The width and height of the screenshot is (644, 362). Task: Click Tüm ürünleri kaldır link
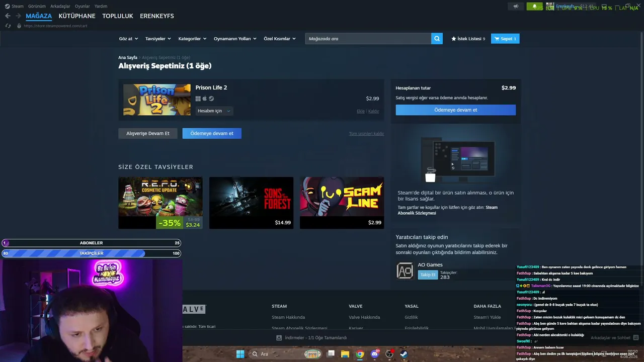point(366,134)
